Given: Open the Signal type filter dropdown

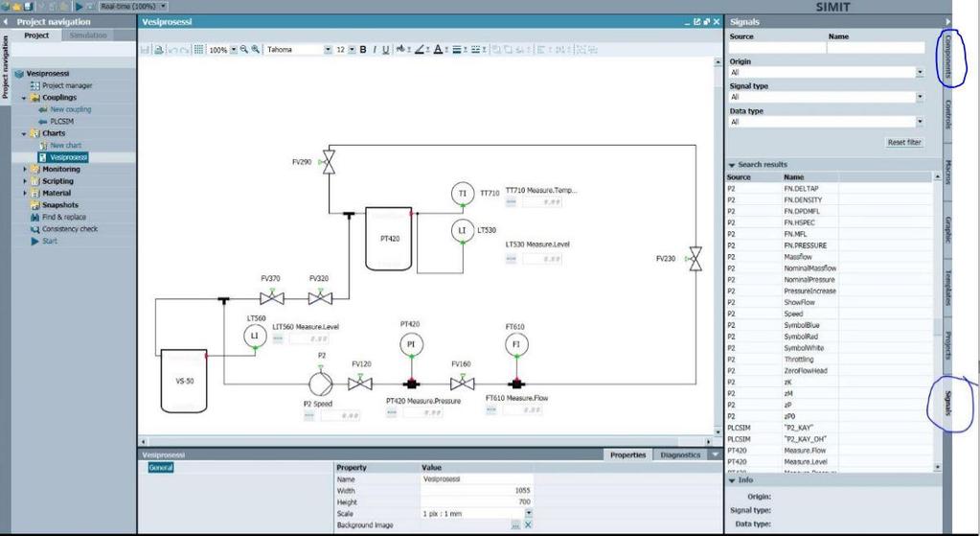Looking at the screenshot, I should [920, 97].
